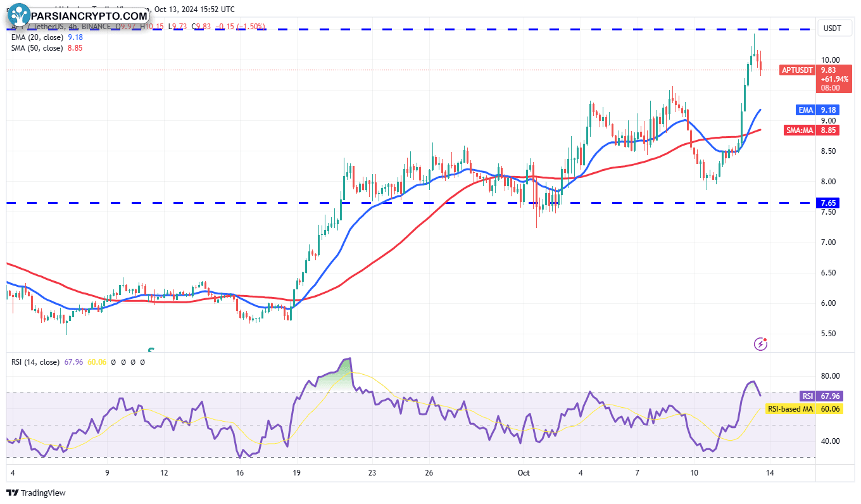
Task: Click the 10.00 price scale label
Action: click(831, 60)
